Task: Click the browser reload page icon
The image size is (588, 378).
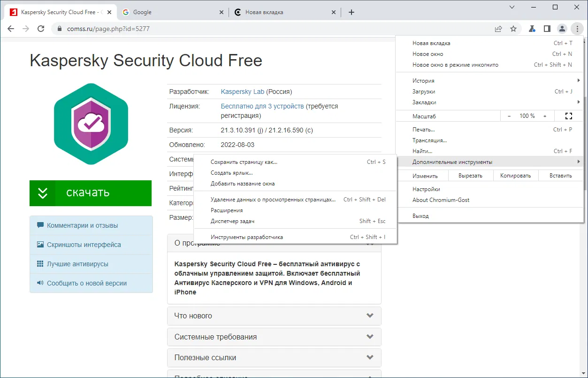Action: click(x=41, y=29)
